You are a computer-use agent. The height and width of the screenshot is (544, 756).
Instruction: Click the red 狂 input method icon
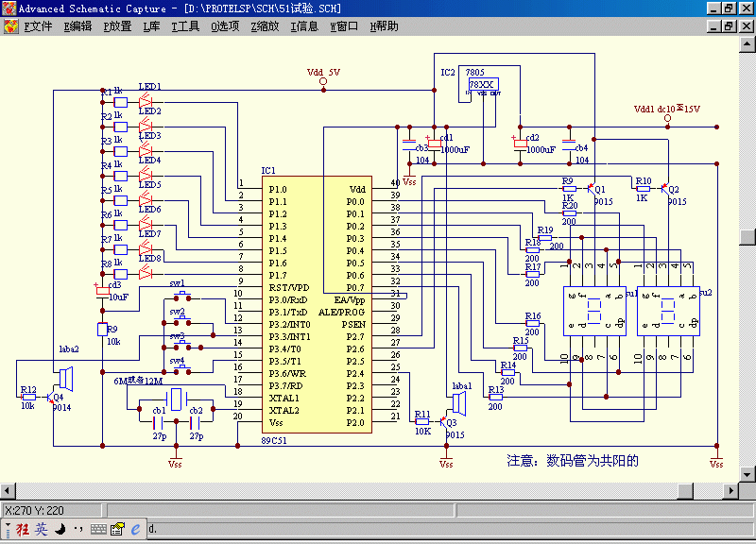click(22, 529)
